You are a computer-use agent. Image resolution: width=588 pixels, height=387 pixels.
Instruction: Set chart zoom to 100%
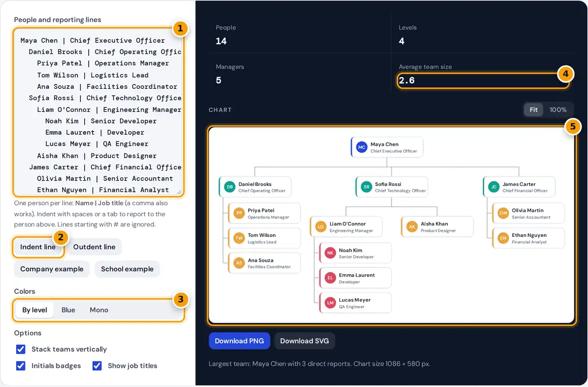click(558, 110)
